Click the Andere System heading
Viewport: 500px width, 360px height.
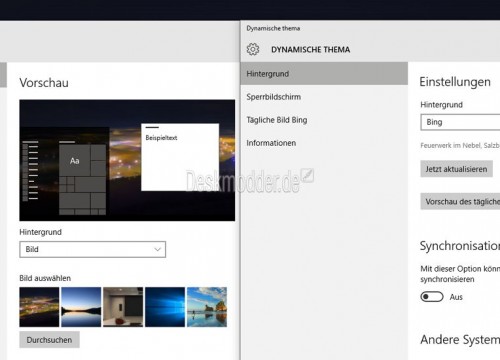(x=460, y=339)
